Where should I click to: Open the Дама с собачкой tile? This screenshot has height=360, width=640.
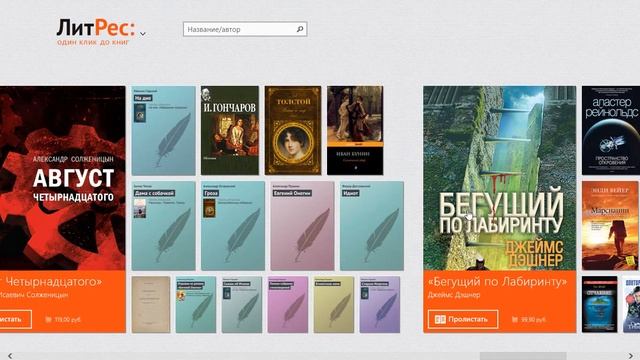(163, 226)
